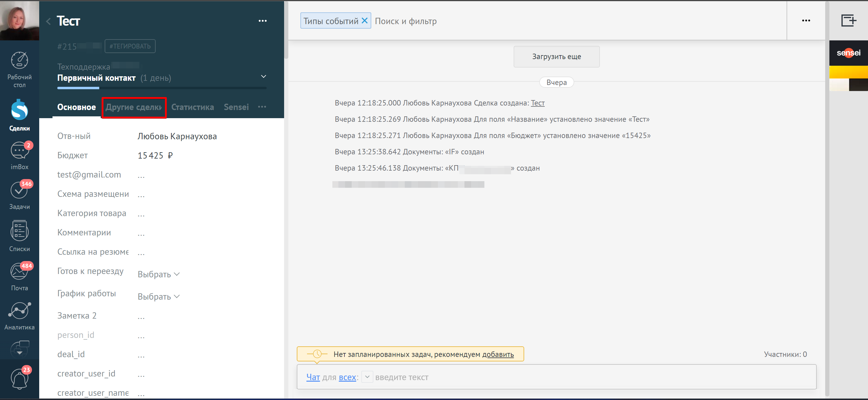Open notifications bell icon
This screenshot has width=868, height=400.
[x=20, y=379]
